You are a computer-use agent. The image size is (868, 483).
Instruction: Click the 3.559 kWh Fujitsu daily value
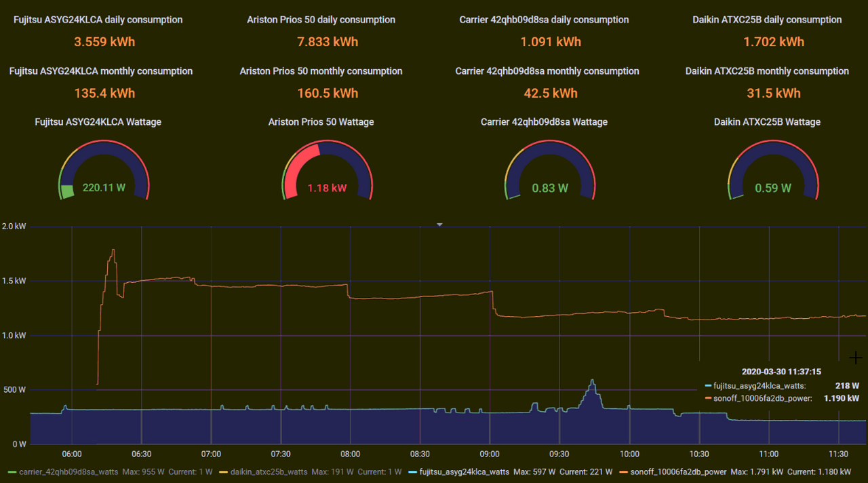click(104, 42)
